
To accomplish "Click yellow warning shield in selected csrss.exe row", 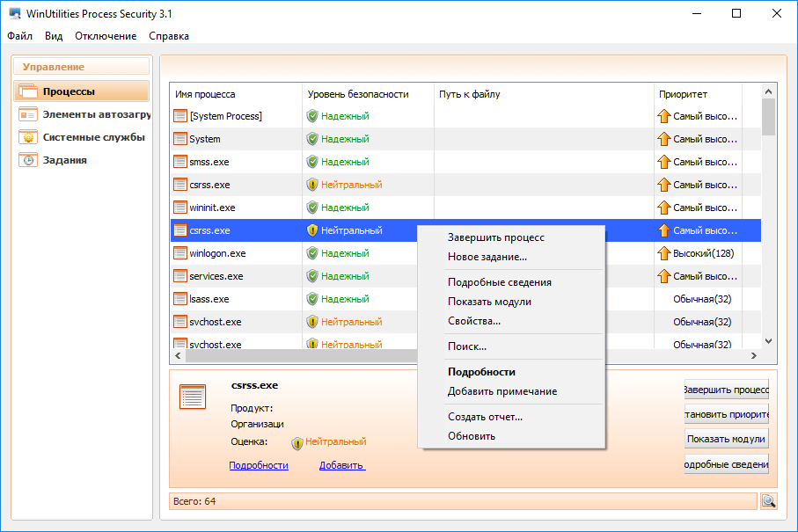I will click(312, 230).
